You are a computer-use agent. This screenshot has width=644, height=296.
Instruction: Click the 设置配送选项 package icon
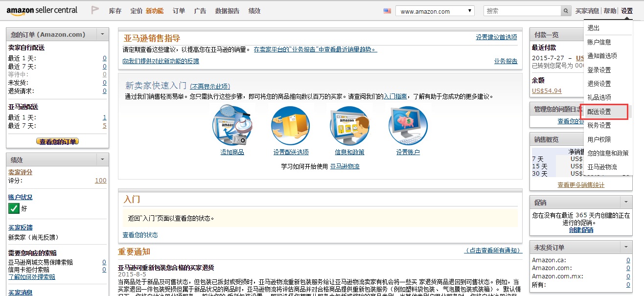point(291,126)
